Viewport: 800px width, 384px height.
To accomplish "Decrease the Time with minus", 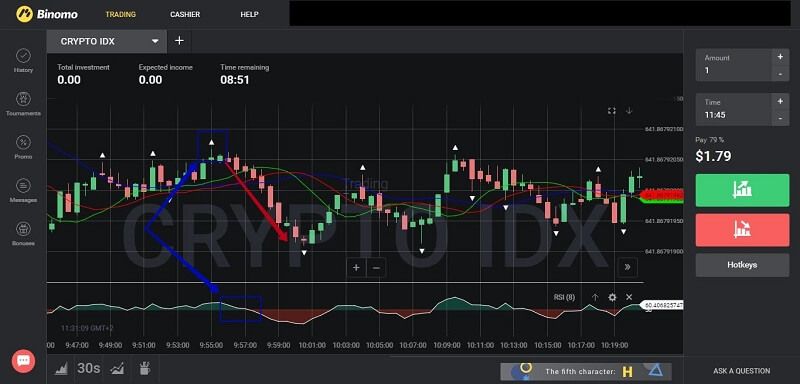I will point(780,118).
